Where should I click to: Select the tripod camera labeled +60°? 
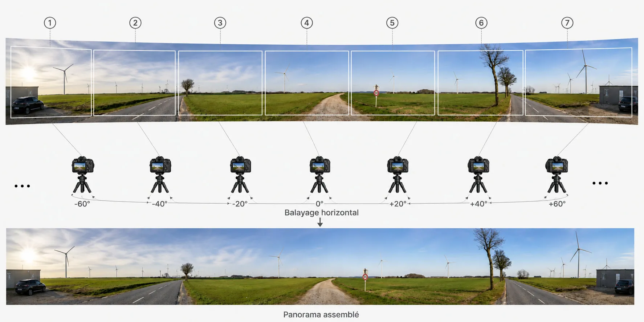pos(557,175)
